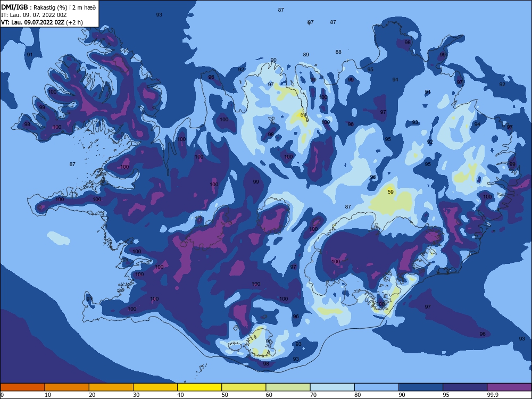The image size is (532, 399).
Task: Click the 80–90 light blue legend swatch
Action: click(377, 387)
